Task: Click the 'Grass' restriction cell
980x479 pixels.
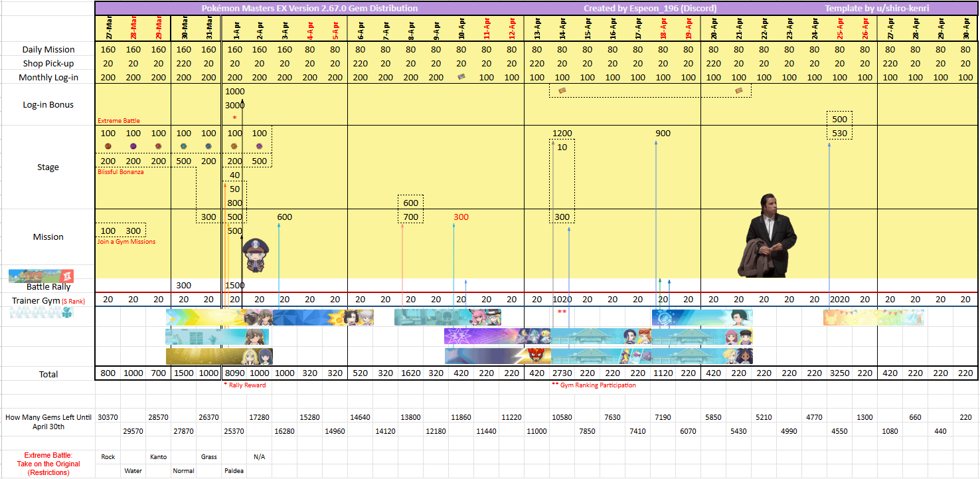Action: [208, 457]
